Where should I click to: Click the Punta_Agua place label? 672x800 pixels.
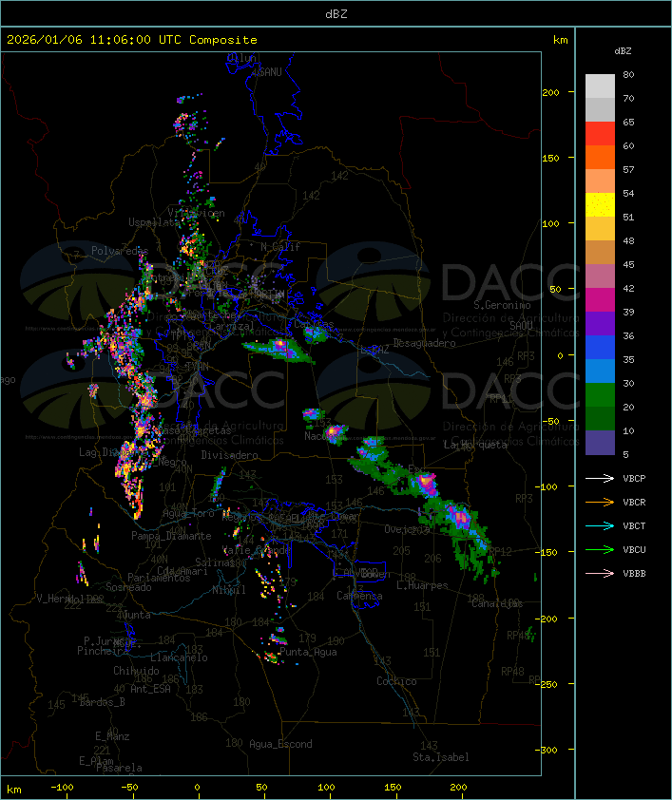(308, 652)
